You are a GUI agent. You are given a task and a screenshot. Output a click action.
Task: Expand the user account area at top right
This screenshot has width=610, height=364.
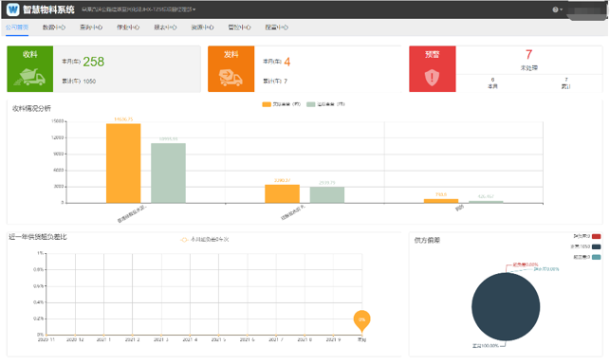[x=585, y=10]
